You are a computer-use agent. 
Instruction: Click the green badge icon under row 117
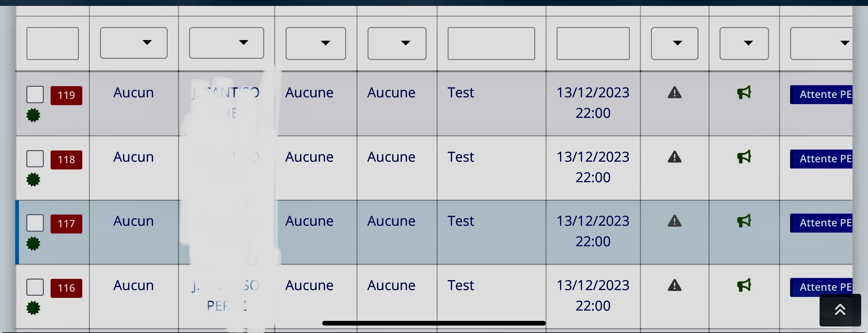(33, 243)
